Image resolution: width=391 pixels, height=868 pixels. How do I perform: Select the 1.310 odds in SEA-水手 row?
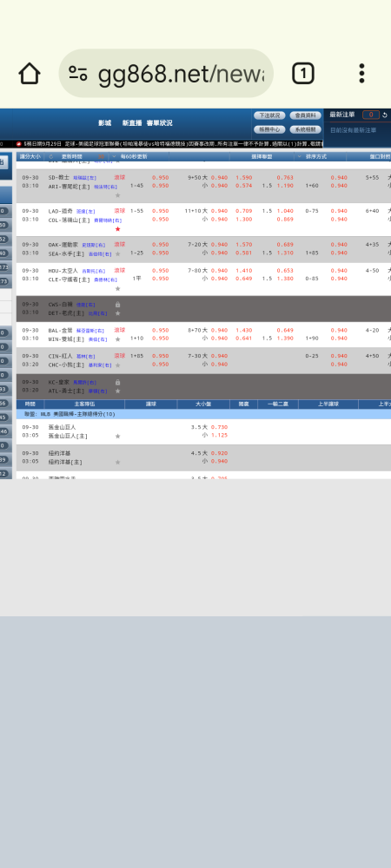pos(285,253)
